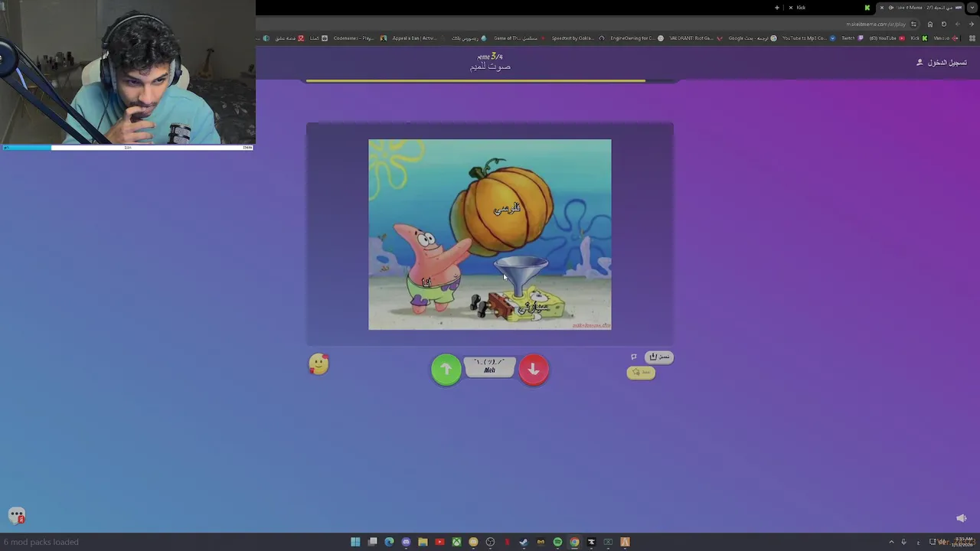Open the VALORANT Riot Games bookmark
Viewport: 980px width, 551px height.
pyautogui.click(x=695, y=38)
